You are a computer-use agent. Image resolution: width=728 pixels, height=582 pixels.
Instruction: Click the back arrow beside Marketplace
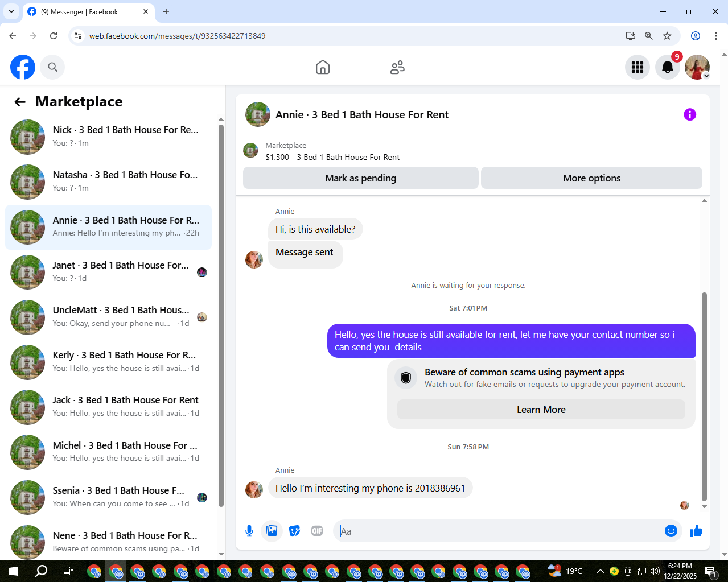point(20,102)
